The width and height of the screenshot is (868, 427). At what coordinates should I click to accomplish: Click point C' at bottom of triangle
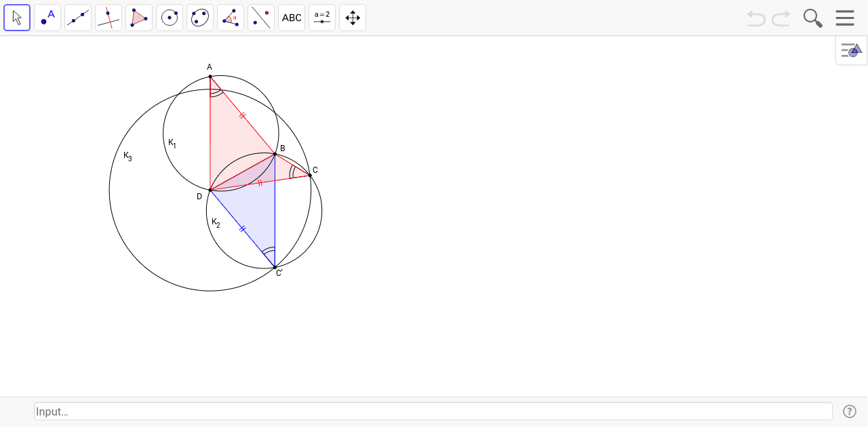click(x=275, y=267)
